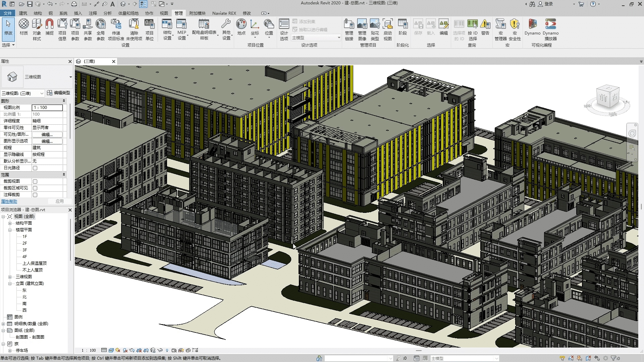The width and height of the screenshot is (644, 362).
Task: Expand the 结构平面 tree node
Action: [10, 223]
